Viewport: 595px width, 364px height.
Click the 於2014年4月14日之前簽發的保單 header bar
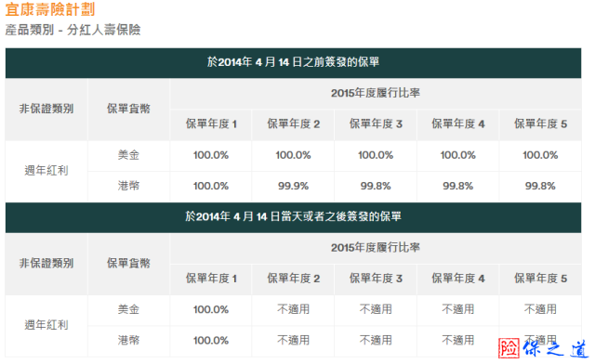pyautogui.click(x=293, y=62)
